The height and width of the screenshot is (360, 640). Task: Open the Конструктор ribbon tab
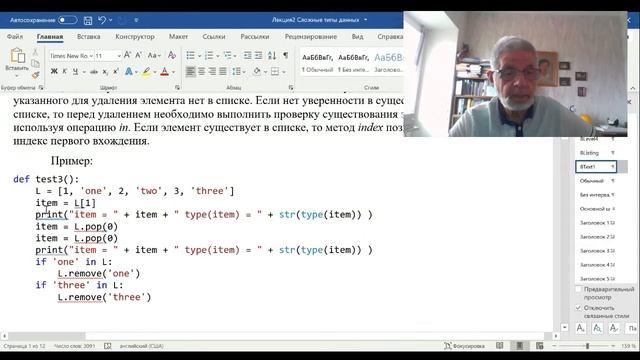click(x=135, y=36)
